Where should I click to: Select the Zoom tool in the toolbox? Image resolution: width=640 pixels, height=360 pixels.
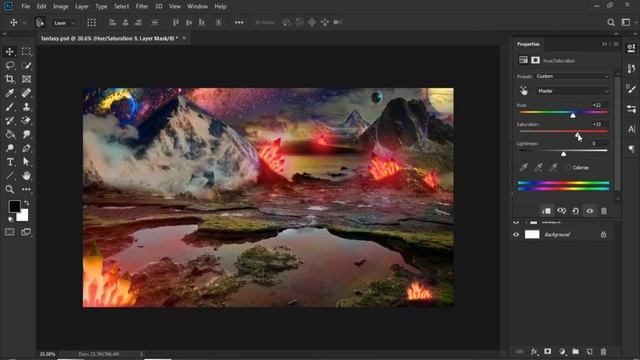coord(10,189)
